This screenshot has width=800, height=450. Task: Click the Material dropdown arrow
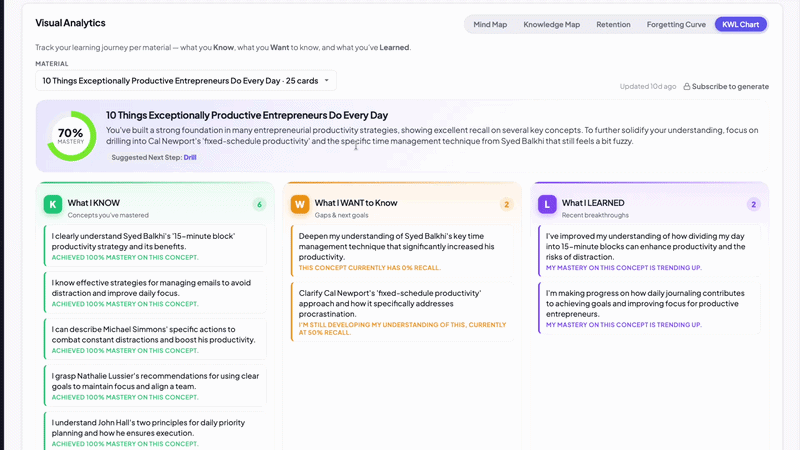pos(327,81)
